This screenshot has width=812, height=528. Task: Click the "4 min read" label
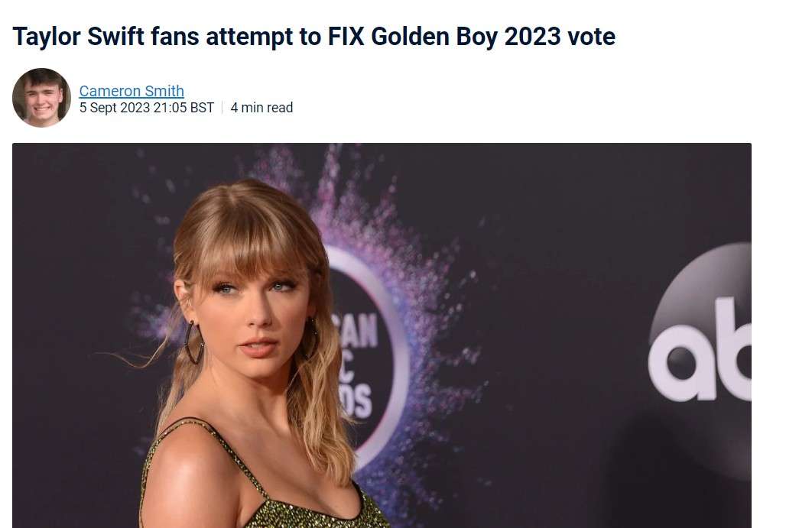click(x=261, y=108)
